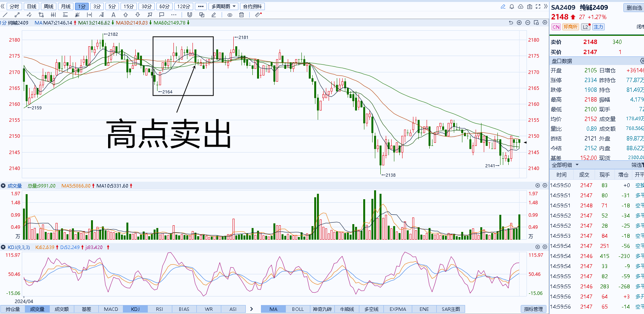Image resolution: width=644 pixels, height=314 pixels.
Task: Switch to 60分 period
Action: [x=164, y=7]
